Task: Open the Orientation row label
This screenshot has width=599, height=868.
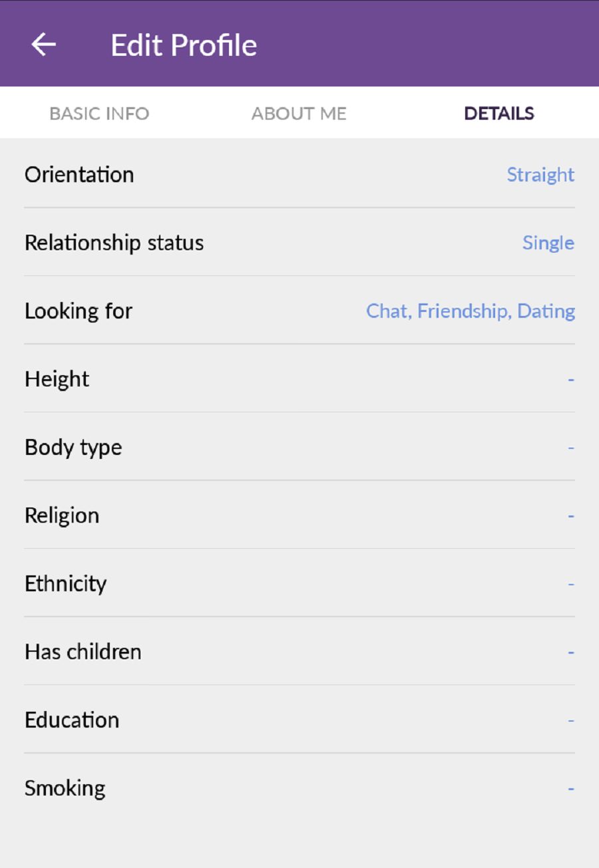Action: click(x=79, y=174)
